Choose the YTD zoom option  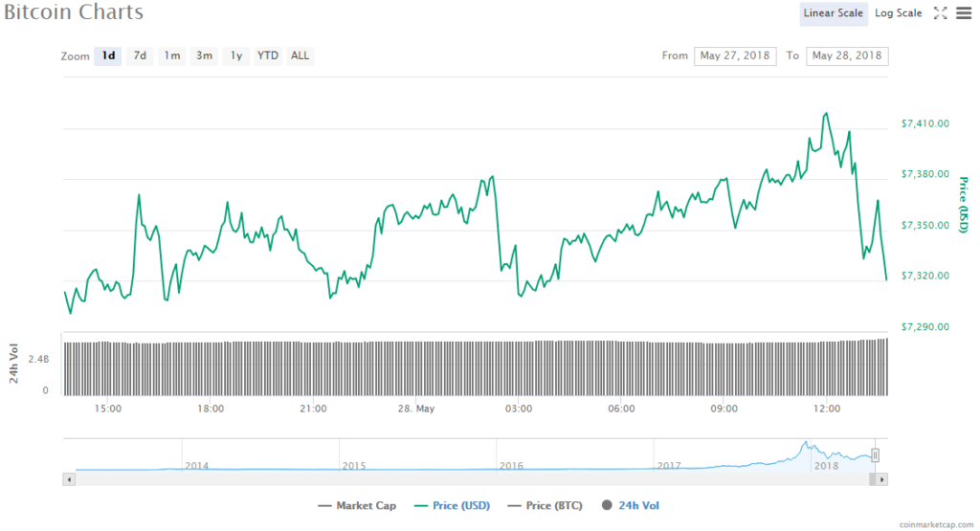click(x=268, y=55)
